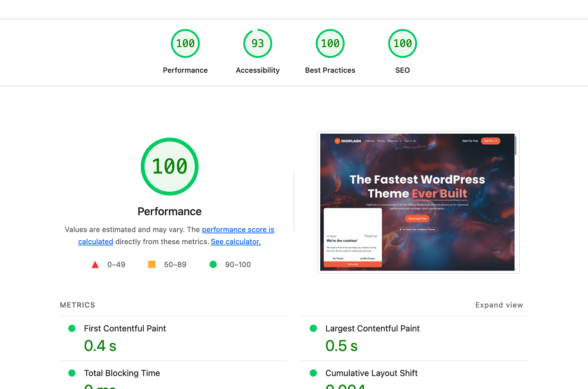Open the "performance score is calculated" link
This screenshot has height=389, width=588.
238,230
